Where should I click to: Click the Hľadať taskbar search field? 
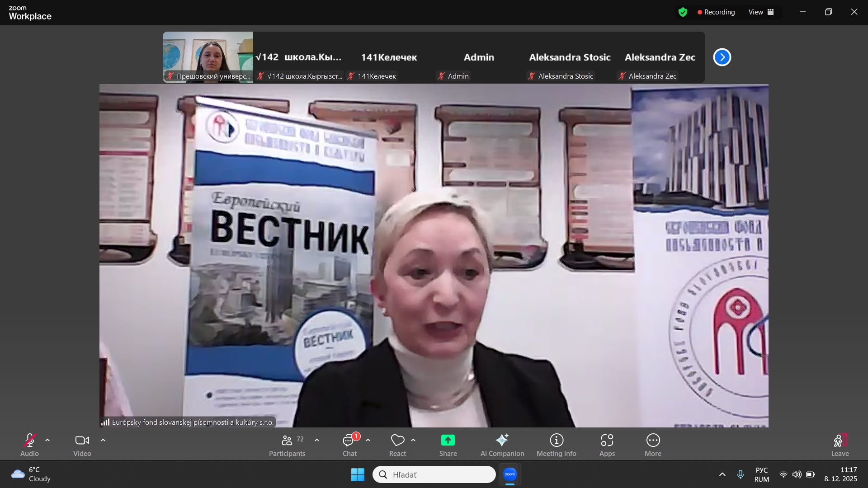(434, 474)
